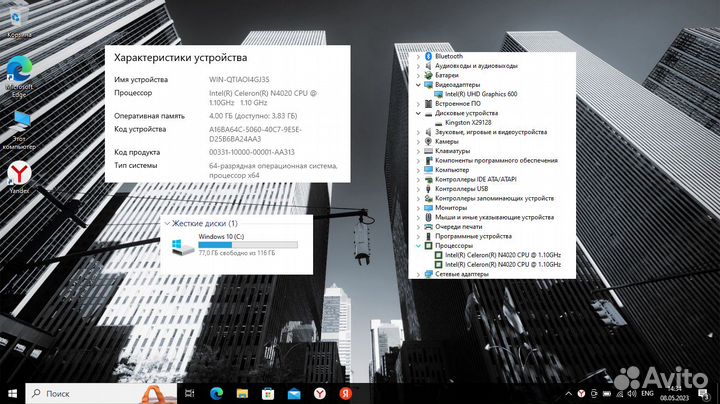Image resolution: width=720 pixels, height=404 pixels.
Task: Open Microsoft Store from the taskbar
Action: 268,393
